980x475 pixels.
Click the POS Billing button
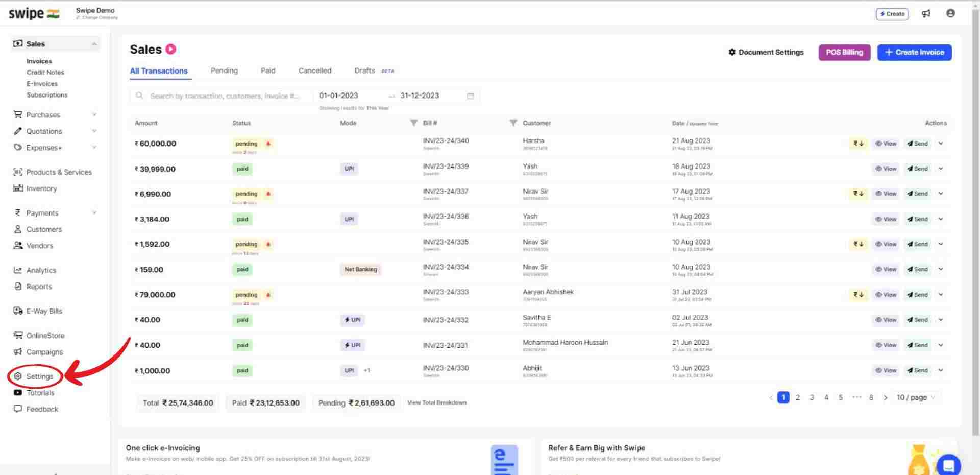(845, 52)
